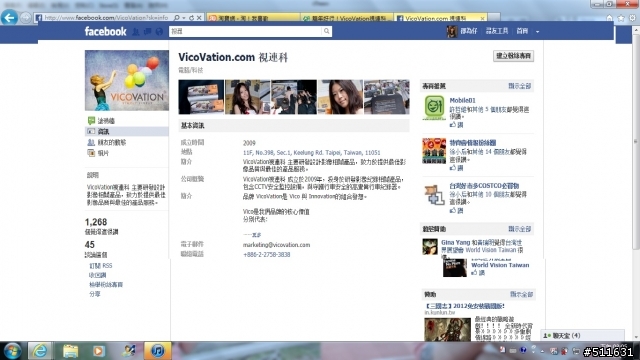
Task: Open Internet Explorer from the taskbar
Action: pos(40,351)
